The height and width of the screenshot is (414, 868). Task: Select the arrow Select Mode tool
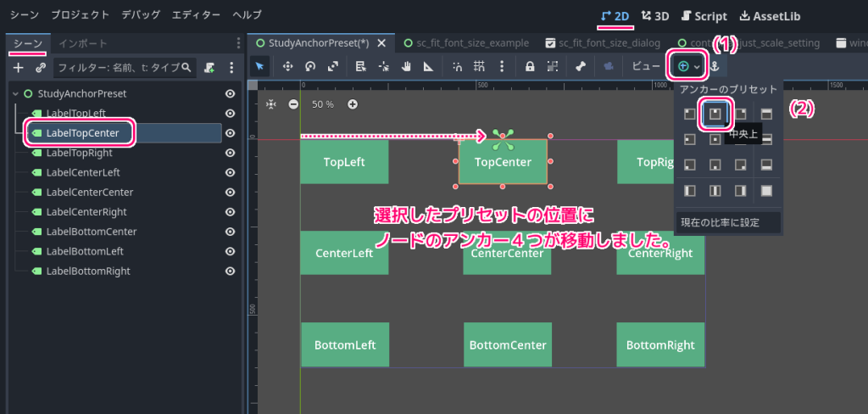[259, 66]
